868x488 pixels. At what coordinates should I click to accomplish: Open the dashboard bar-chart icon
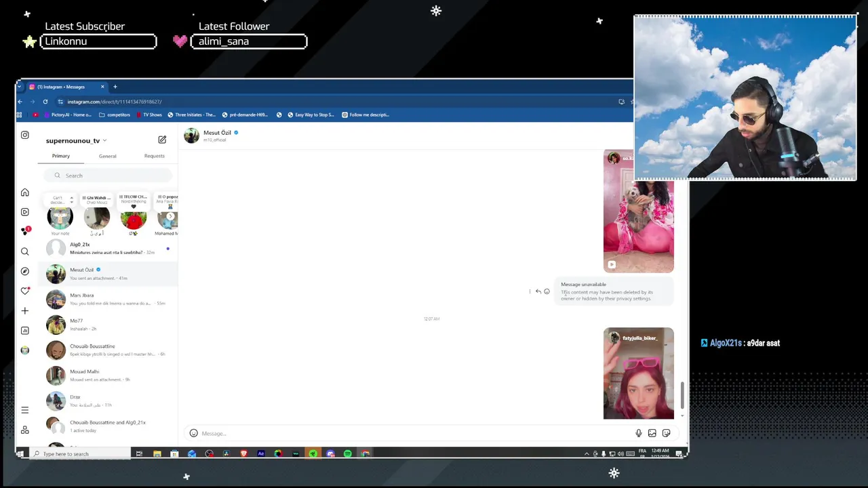tap(25, 331)
